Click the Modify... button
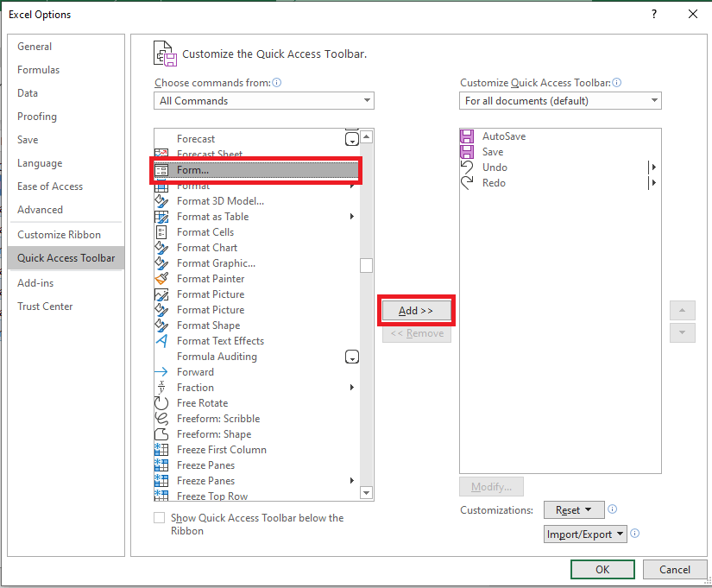 tap(491, 487)
